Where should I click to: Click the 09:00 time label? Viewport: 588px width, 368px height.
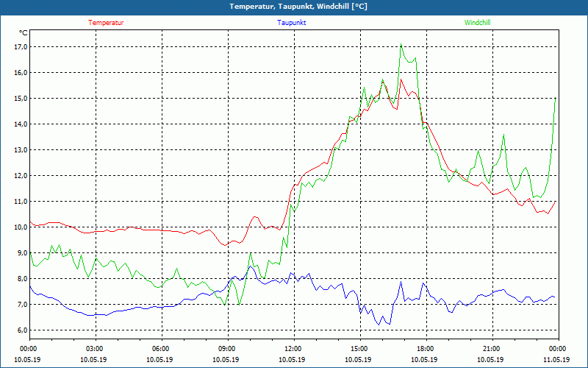[228, 349]
